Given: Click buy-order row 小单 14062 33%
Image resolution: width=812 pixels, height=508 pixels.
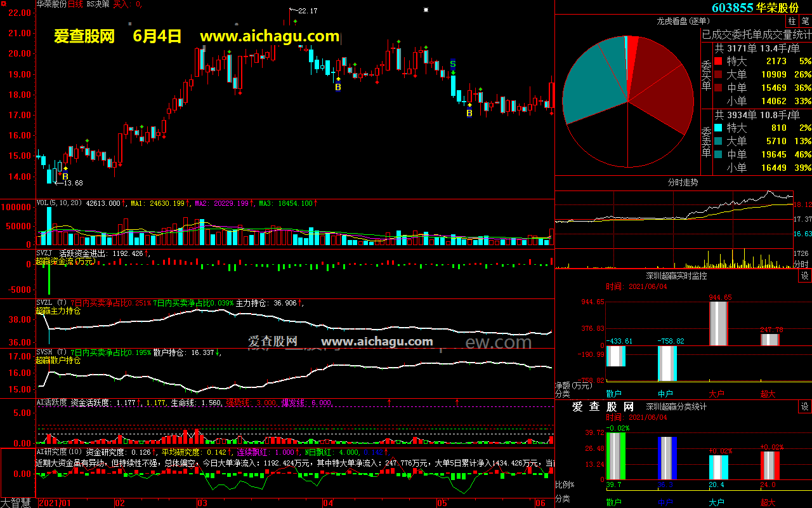Looking at the screenshot, I should pos(763,101).
